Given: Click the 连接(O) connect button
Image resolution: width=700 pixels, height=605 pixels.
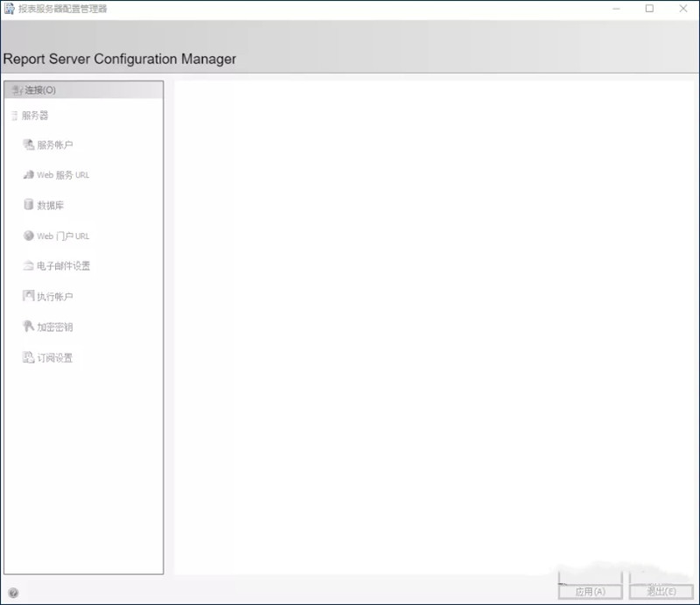Looking at the screenshot, I should (83, 90).
